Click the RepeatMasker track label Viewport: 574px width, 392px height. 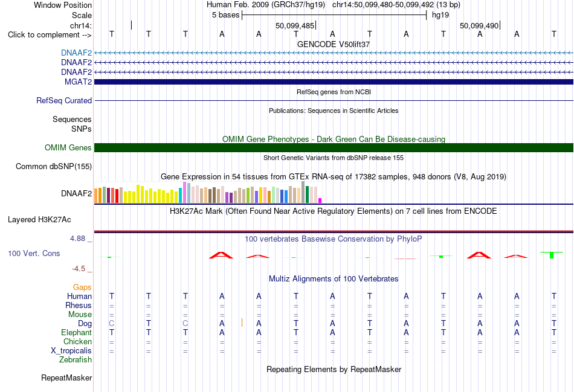[x=66, y=378]
